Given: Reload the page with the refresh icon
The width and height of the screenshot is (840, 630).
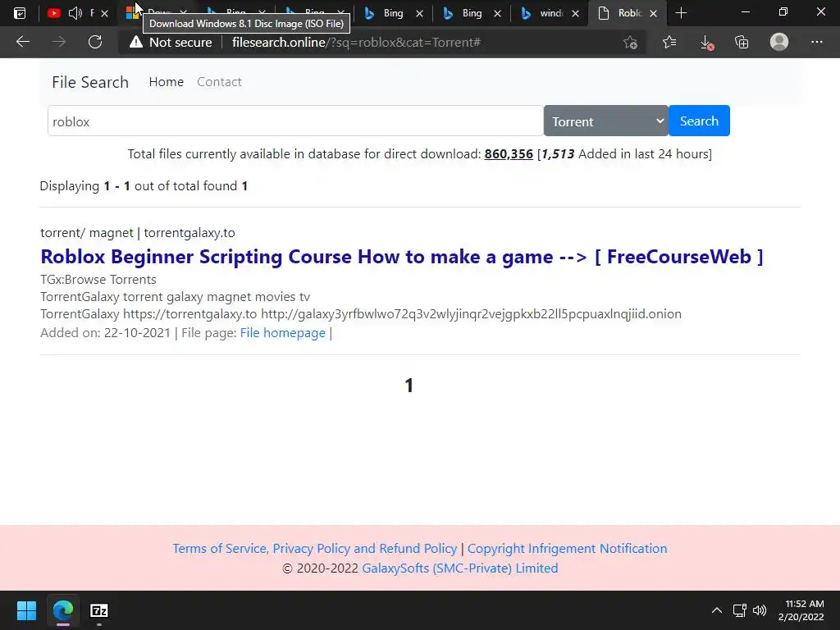Looking at the screenshot, I should 95,42.
